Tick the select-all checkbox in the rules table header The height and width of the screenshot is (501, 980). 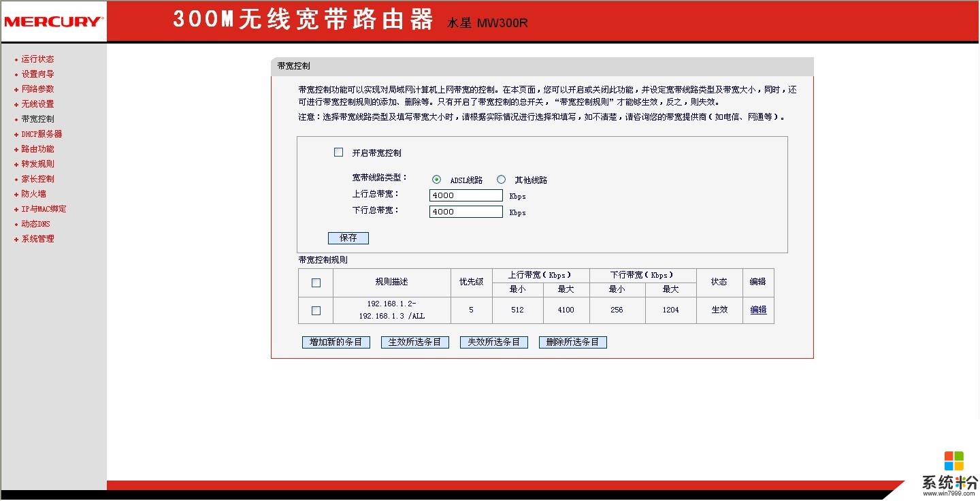316,282
